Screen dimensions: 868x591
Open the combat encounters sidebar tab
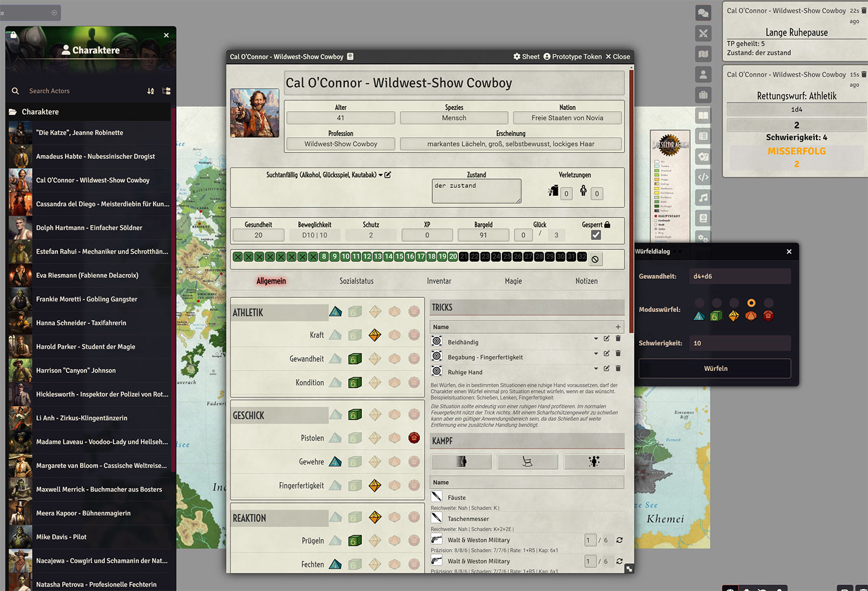point(703,34)
